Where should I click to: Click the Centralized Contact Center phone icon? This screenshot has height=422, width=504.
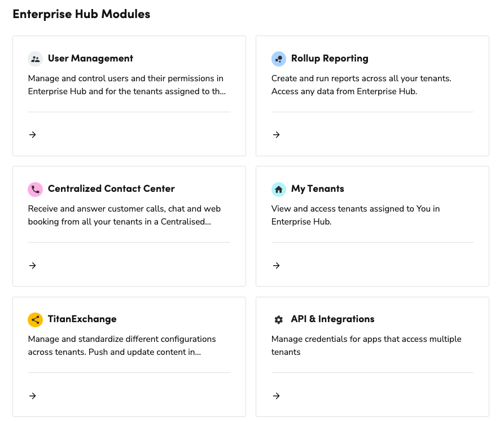pos(35,189)
